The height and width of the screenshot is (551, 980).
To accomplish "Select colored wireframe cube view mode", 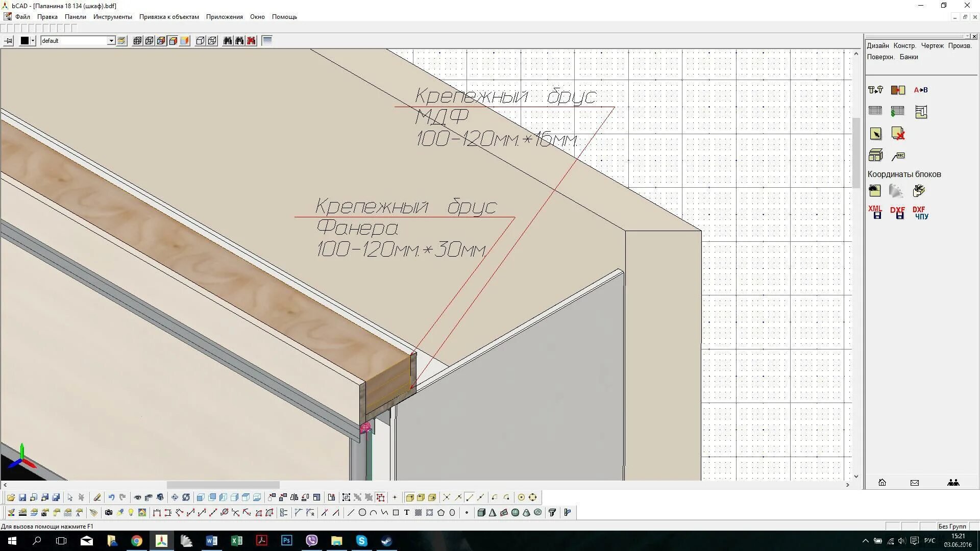I will click(161, 41).
